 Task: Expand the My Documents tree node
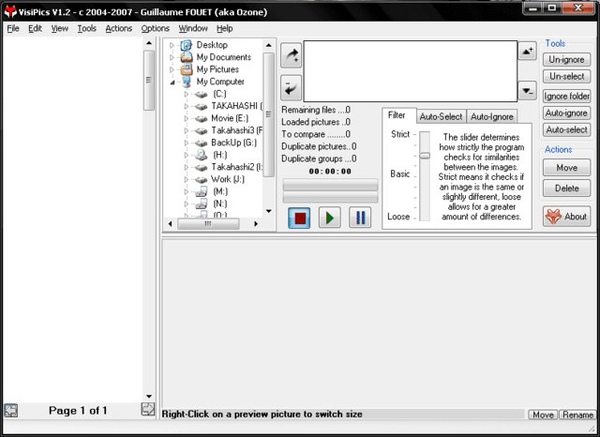coord(172,57)
